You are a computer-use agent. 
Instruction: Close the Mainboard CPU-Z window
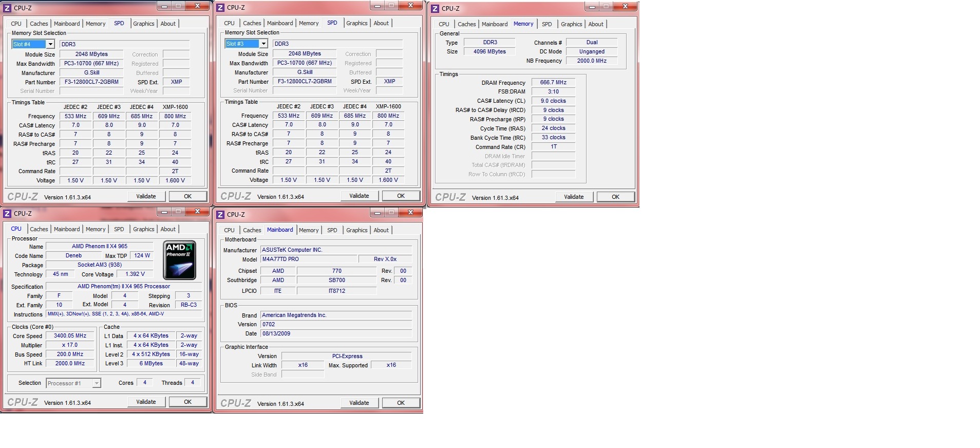point(410,212)
